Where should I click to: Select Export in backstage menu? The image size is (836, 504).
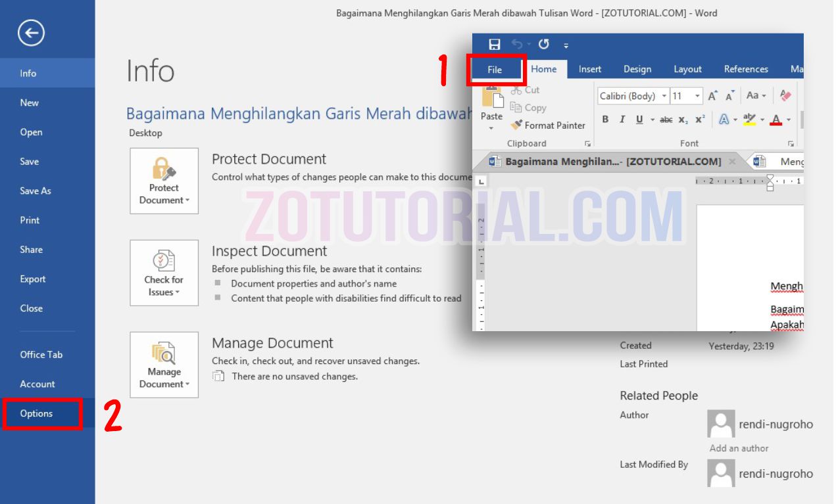tap(47, 279)
